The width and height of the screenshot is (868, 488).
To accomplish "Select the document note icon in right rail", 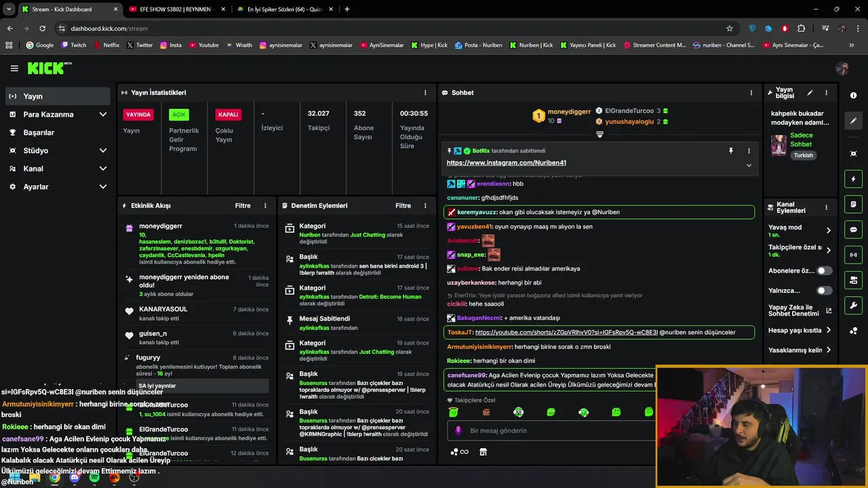I will (x=853, y=204).
